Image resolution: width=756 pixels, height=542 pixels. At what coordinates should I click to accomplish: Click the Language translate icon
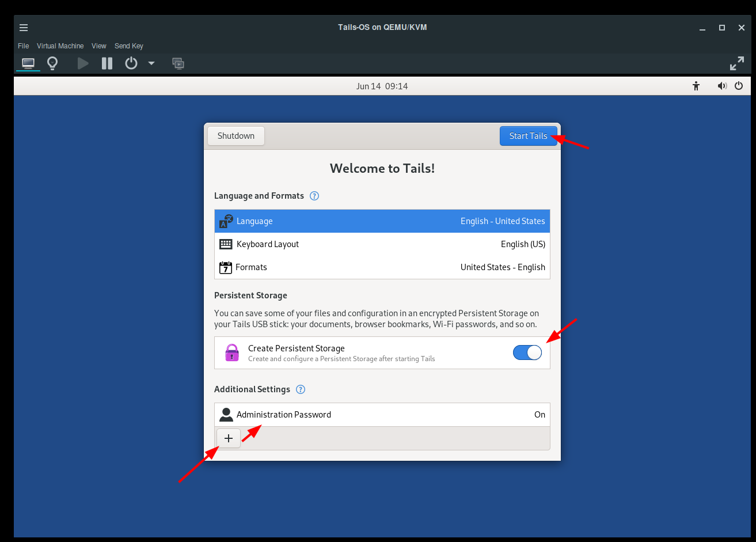(226, 221)
